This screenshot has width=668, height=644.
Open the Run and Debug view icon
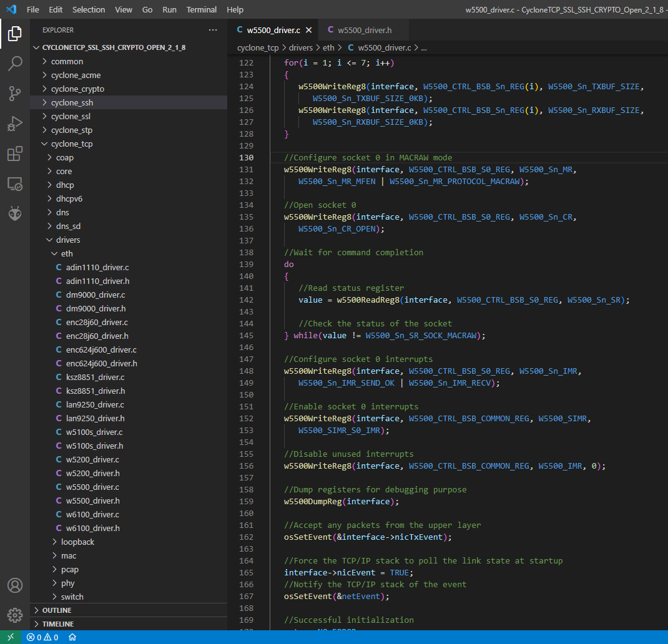pos(15,124)
